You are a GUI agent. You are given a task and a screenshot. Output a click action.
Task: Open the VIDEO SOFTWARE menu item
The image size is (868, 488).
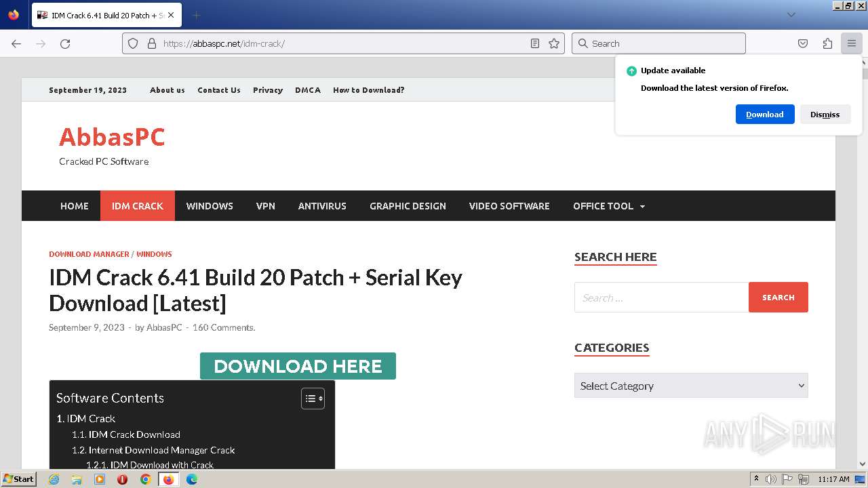point(509,206)
